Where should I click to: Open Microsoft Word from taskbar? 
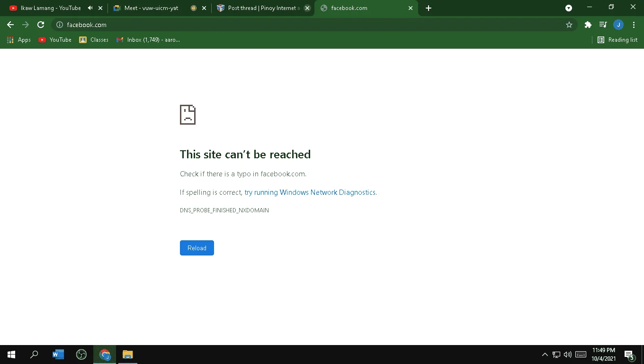click(58, 354)
